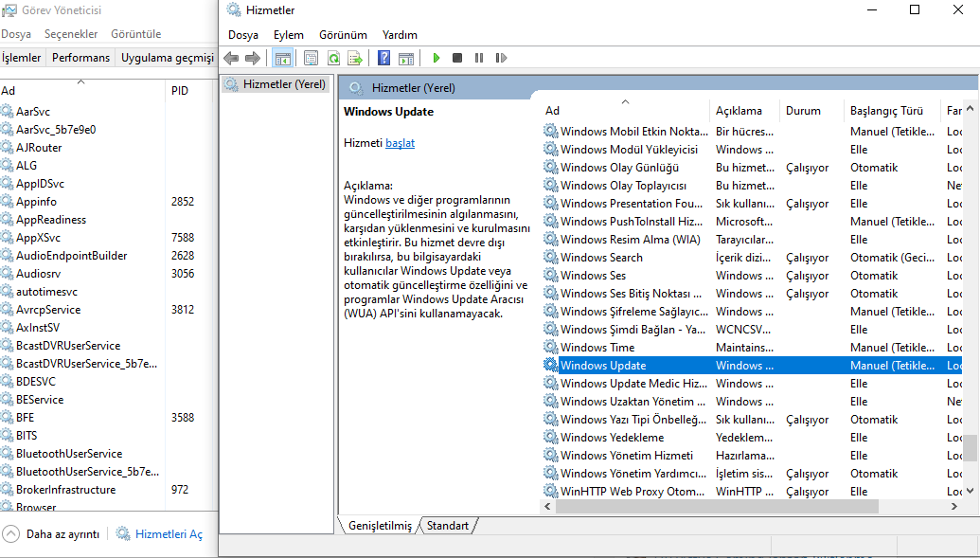Open the Görünüm menu
980x558 pixels.
click(343, 35)
